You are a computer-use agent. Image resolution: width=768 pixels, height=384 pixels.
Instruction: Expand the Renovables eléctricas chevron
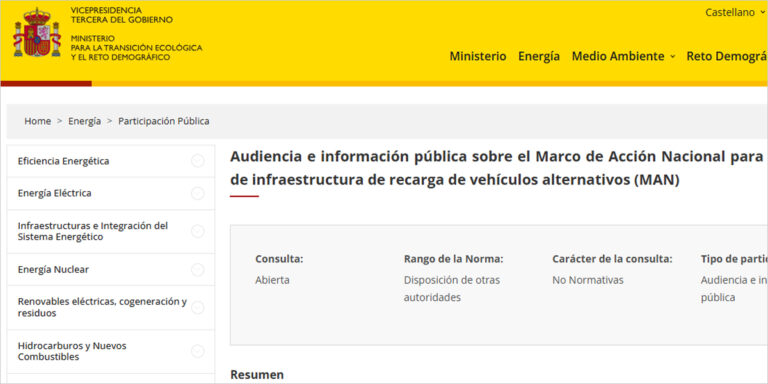click(197, 308)
